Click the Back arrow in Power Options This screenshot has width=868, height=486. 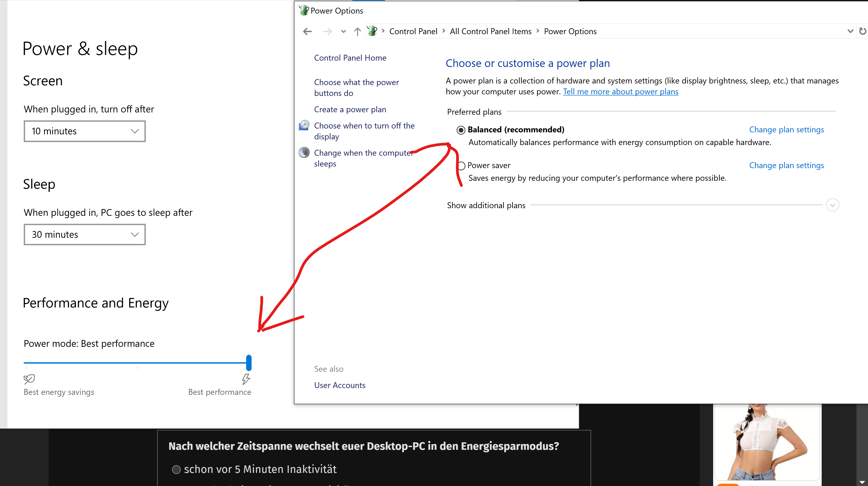tap(307, 31)
